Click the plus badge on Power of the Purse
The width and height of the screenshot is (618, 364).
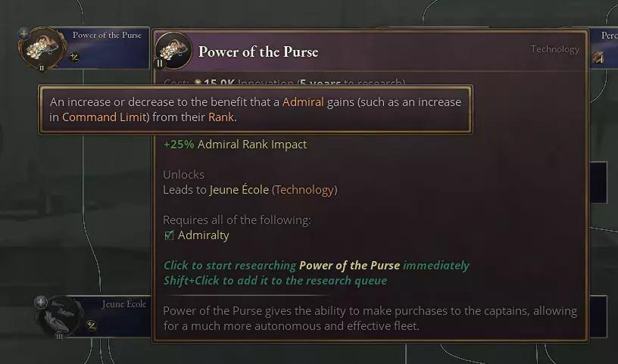tap(23, 34)
